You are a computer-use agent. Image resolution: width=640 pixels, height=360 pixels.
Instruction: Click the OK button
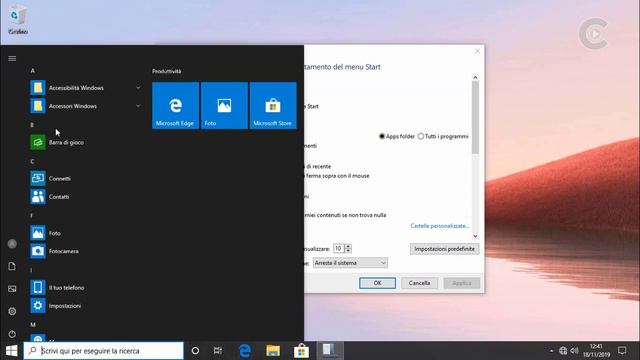pyautogui.click(x=378, y=283)
